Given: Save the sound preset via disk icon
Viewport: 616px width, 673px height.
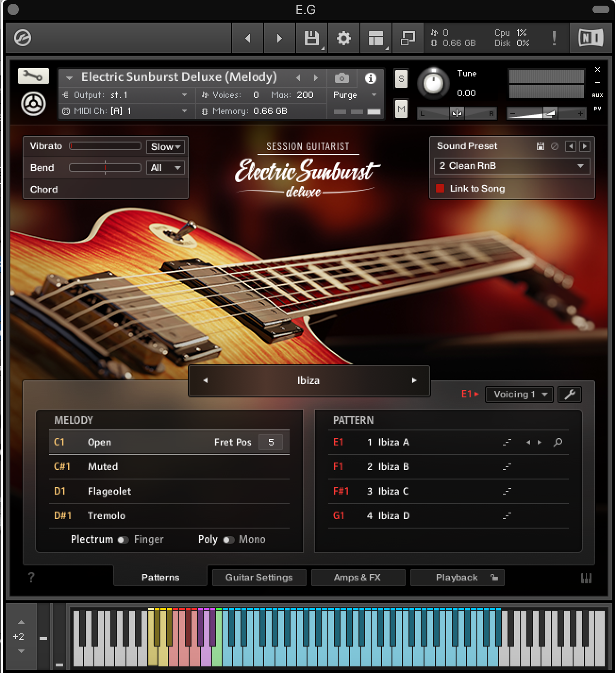Looking at the screenshot, I should [x=541, y=146].
